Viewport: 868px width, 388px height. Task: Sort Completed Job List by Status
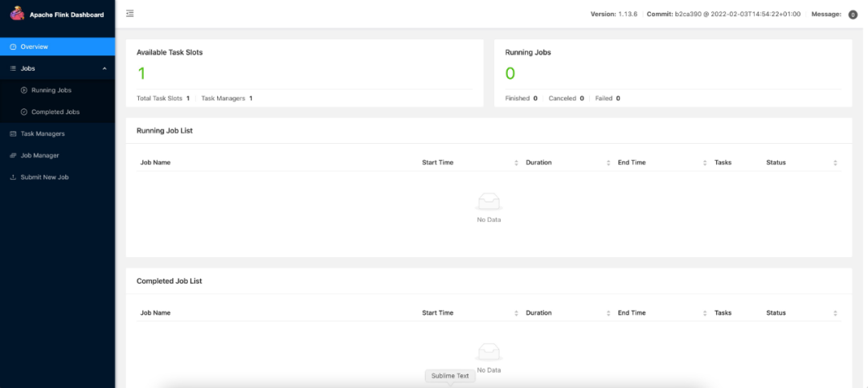point(835,313)
